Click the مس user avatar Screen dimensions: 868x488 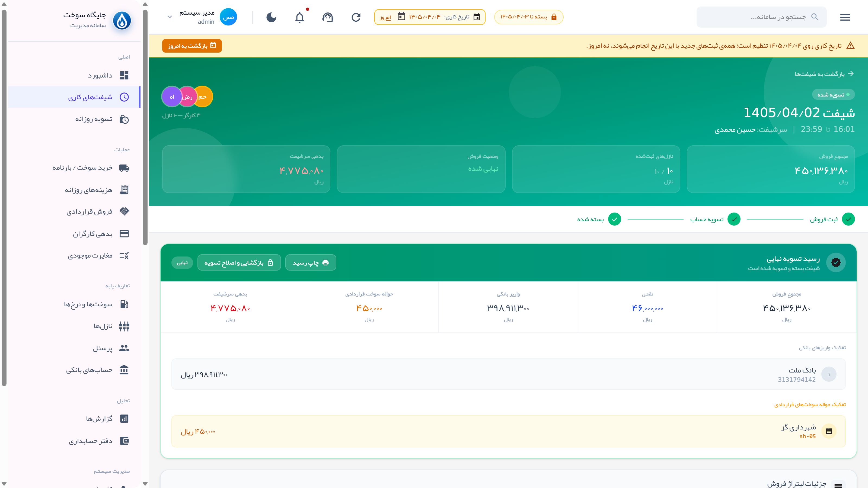point(228,17)
